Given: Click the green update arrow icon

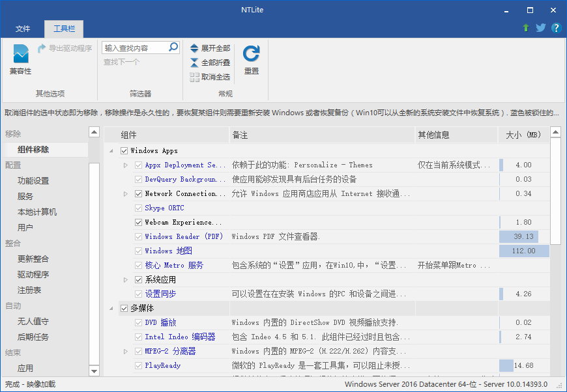Looking at the screenshot, I should point(526,28).
